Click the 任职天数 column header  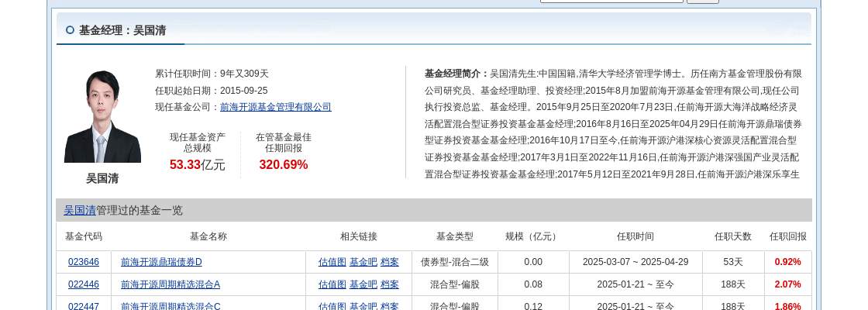pyautogui.click(x=733, y=236)
